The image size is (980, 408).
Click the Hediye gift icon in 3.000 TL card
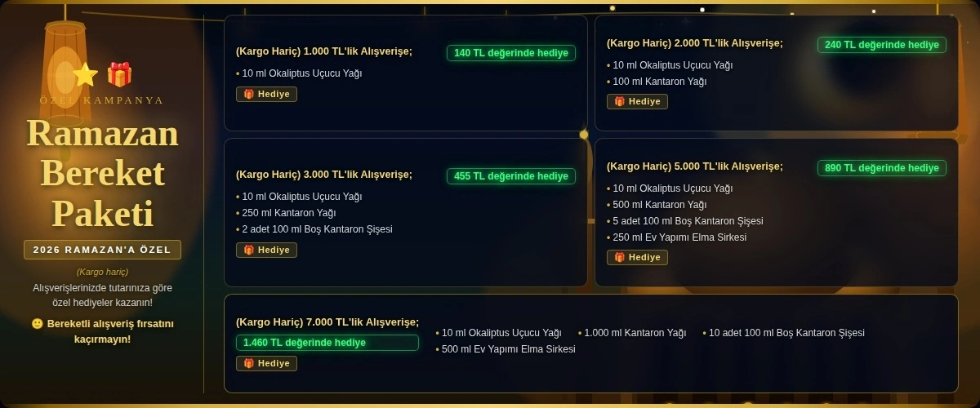click(248, 250)
